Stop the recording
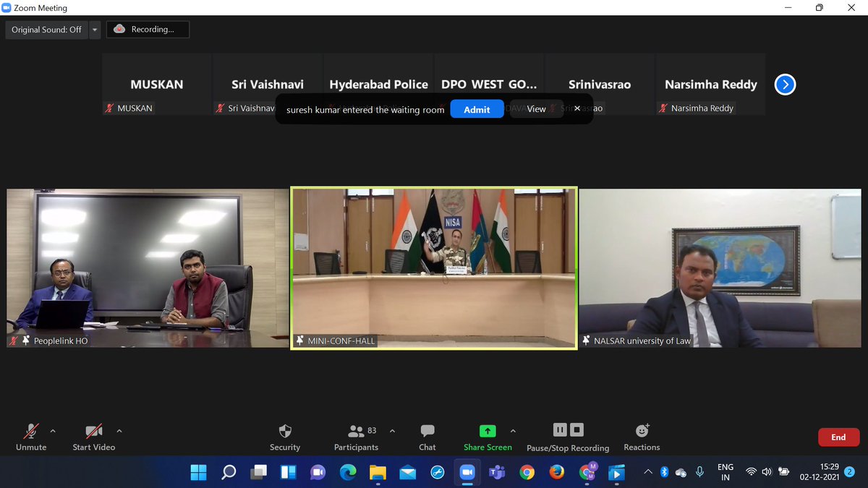 576,430
